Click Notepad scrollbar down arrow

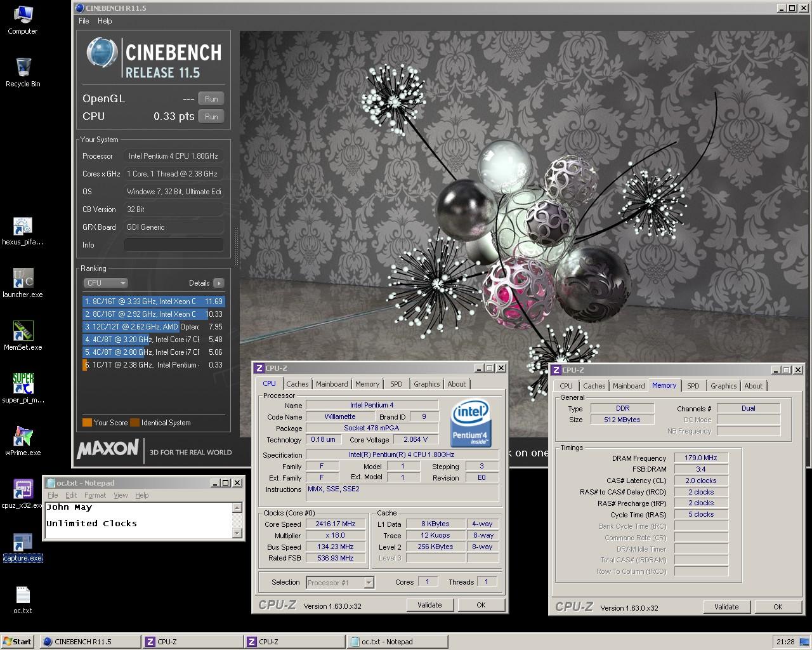click(x=237, y=533)
